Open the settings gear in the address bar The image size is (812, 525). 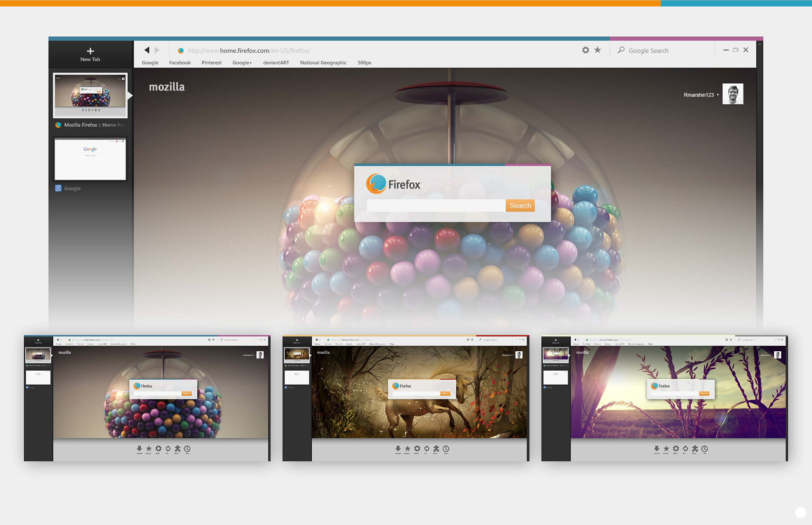point(585,50)
